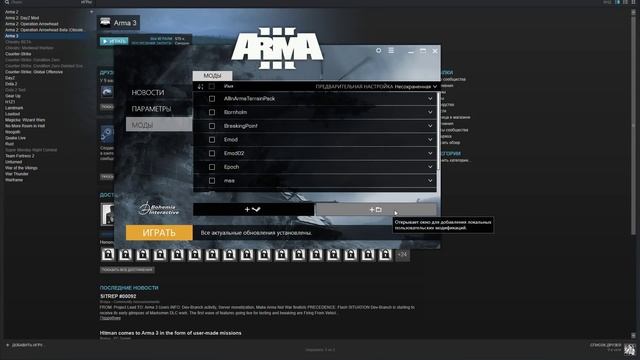The height and width of the screenshot is (360, 640).
Task: Expand Emod02 mod details chevron
Action: point(430,153)
